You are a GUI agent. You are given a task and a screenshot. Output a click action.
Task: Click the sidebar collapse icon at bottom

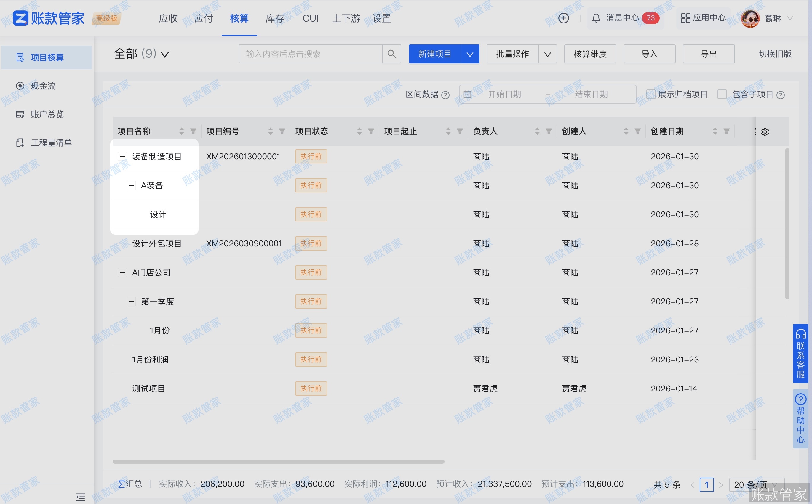pyautogui.click(x=80, y=497)
